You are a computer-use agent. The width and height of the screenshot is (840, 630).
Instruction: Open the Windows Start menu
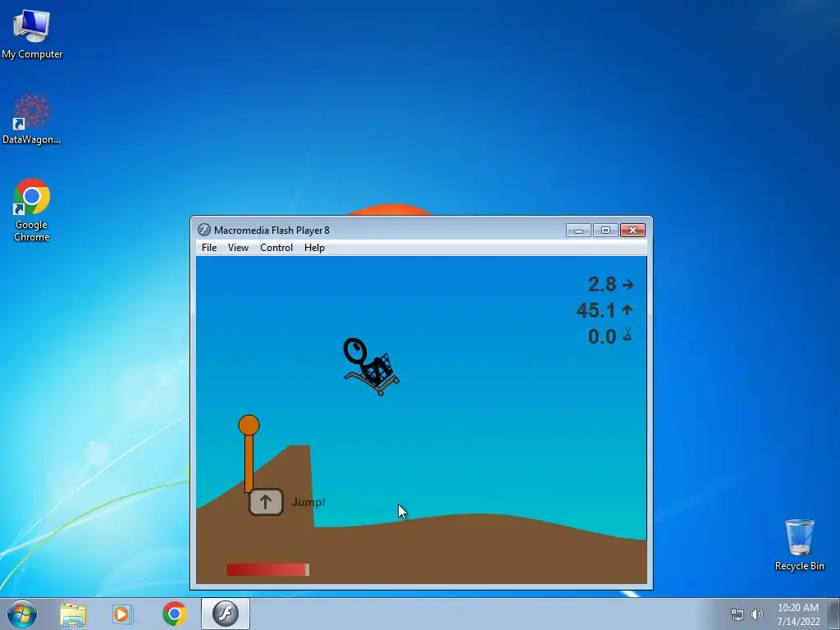click(22, 614)
